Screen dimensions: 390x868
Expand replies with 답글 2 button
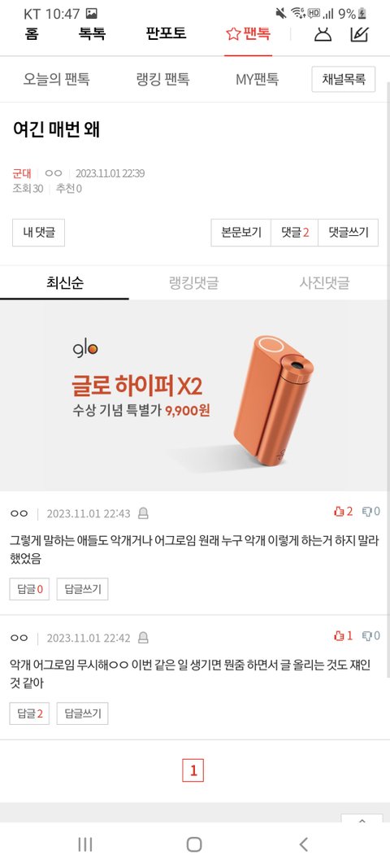(29, 713)
